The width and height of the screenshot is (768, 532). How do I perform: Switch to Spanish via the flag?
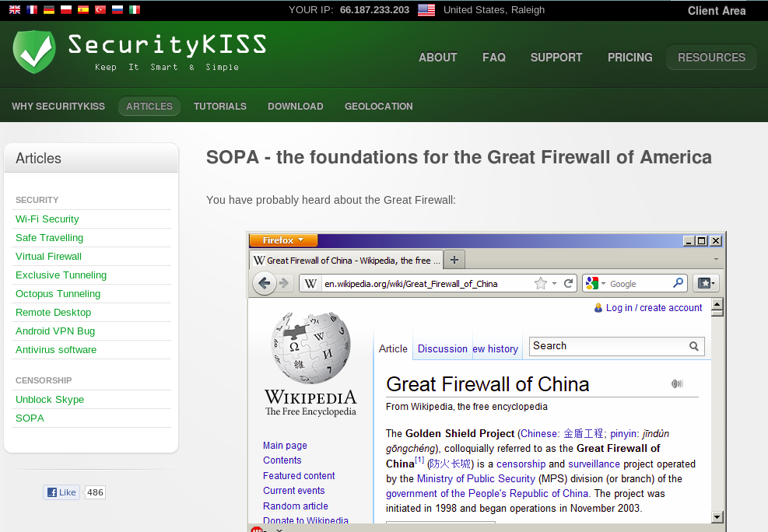click(83, 10)
